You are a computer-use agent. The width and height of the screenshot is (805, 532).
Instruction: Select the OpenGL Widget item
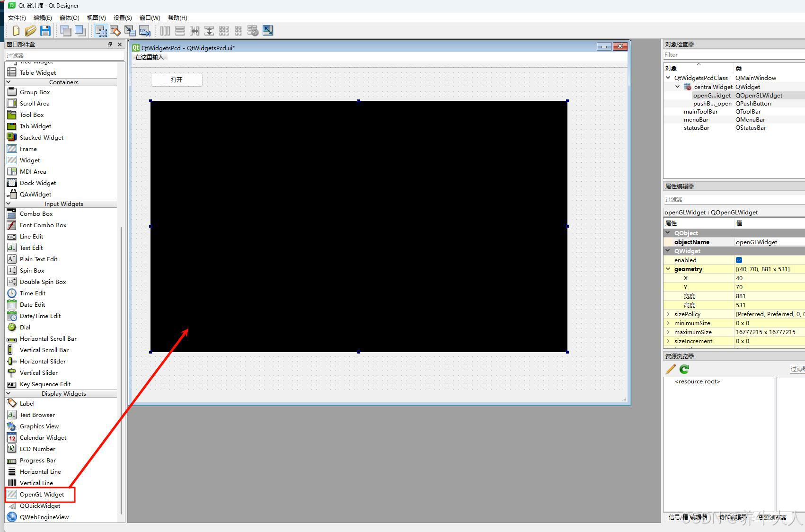[x=42, y=494]
